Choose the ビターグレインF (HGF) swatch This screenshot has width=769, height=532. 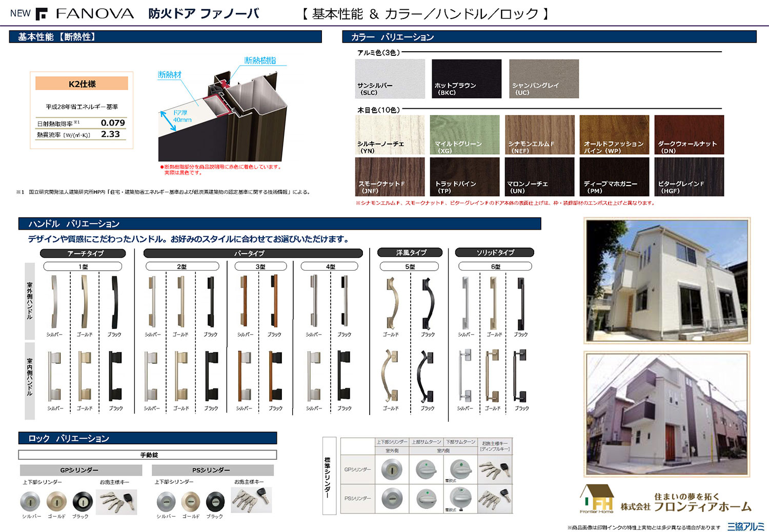(x=689, y=177)
